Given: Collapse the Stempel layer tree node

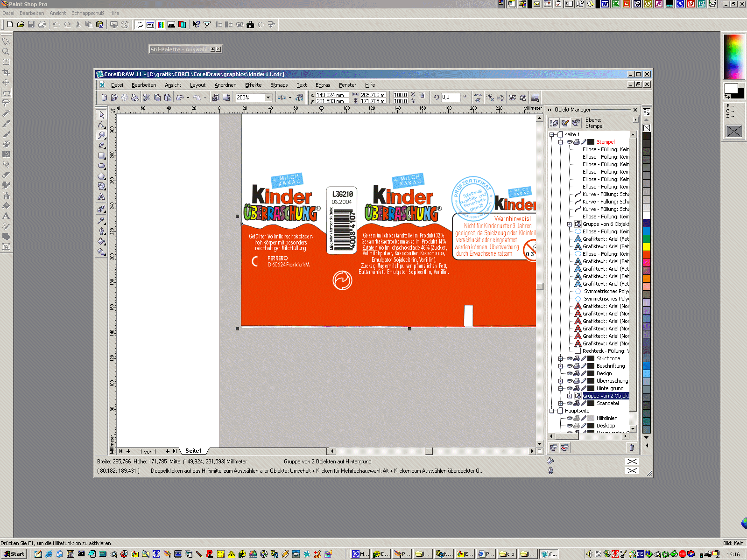Looking at the screenshot, I should [561, 142].
